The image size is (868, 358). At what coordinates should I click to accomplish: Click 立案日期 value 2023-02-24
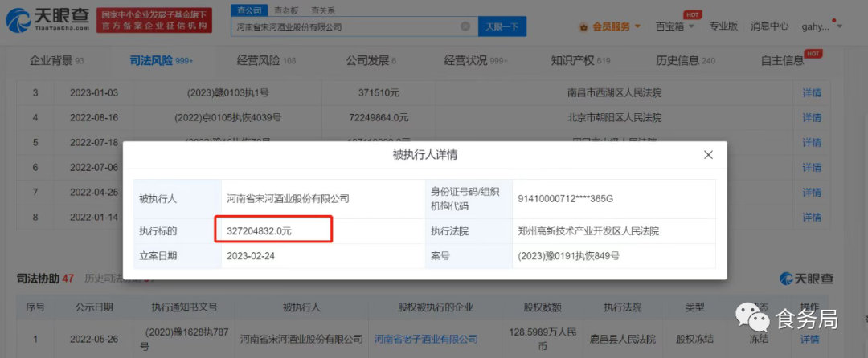click(x=251, y=256)
